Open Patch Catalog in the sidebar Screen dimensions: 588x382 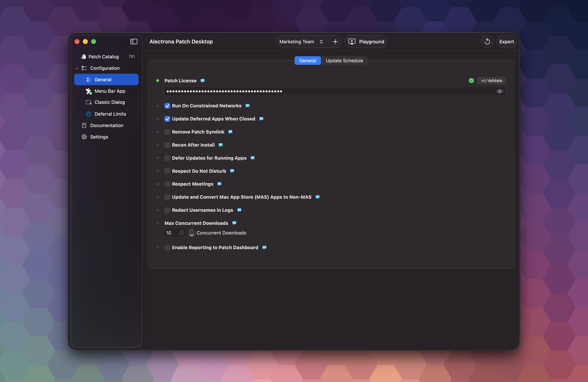click(106, 57)
